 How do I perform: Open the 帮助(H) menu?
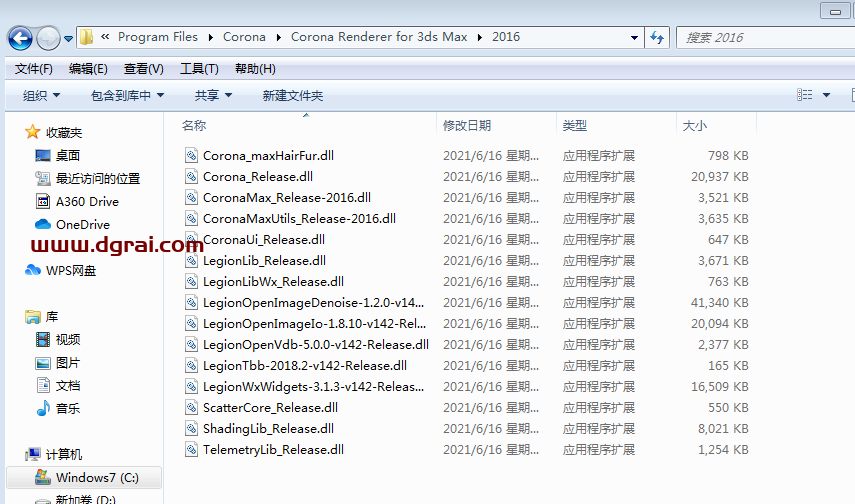click(x=255, y=69)
